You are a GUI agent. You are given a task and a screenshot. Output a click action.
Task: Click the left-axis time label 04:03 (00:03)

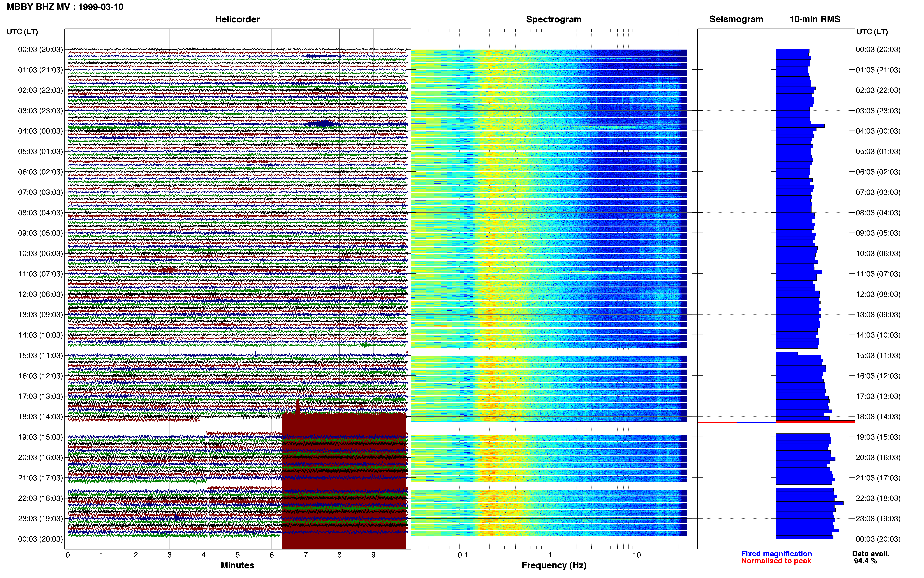(41, 131)
